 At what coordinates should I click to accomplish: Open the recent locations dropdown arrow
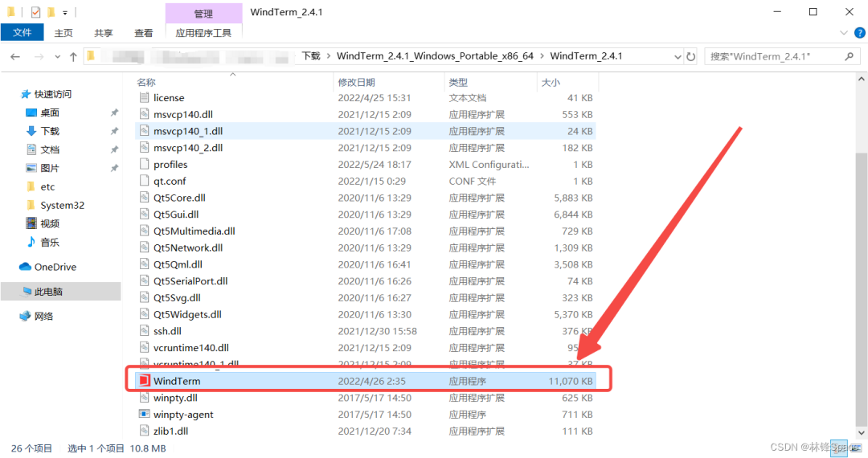[58, 57]
